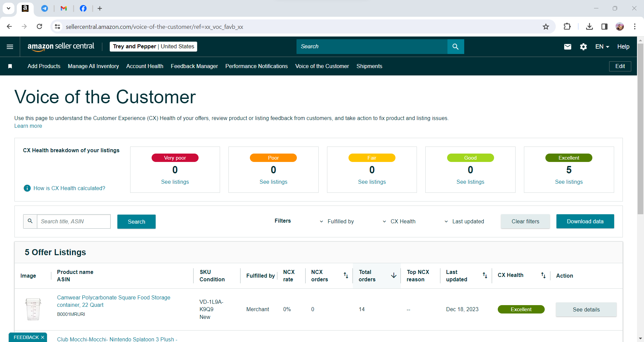Switch the Trey and Pepper store account
This screenshot has height=342, width=644.
coord(154,47)
